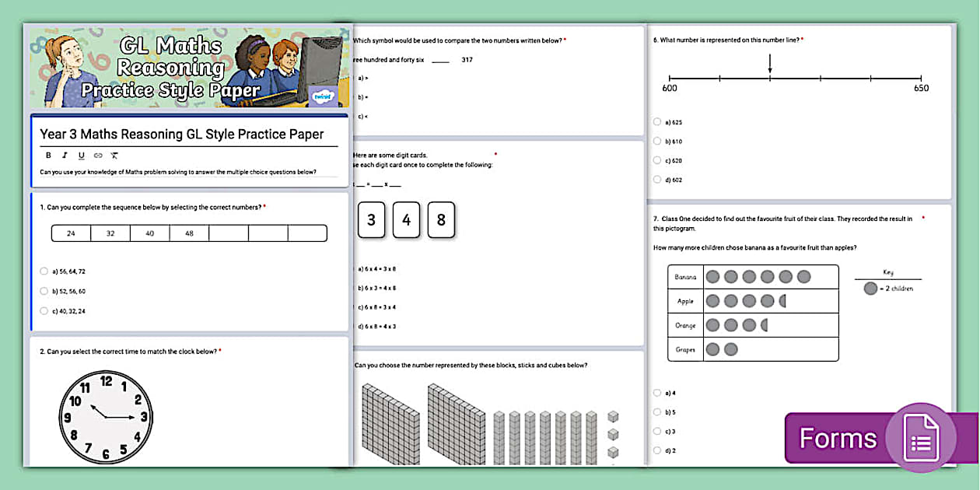
Task: Open the Insert link tool
Action: [x=98, y=155]
